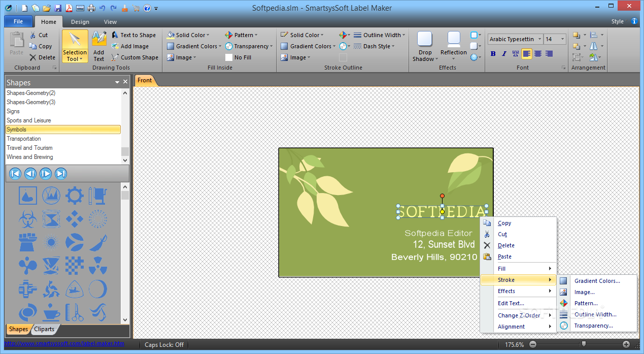Click the zoom slider handle
The image size is (644, 354).
coord(584,344)
